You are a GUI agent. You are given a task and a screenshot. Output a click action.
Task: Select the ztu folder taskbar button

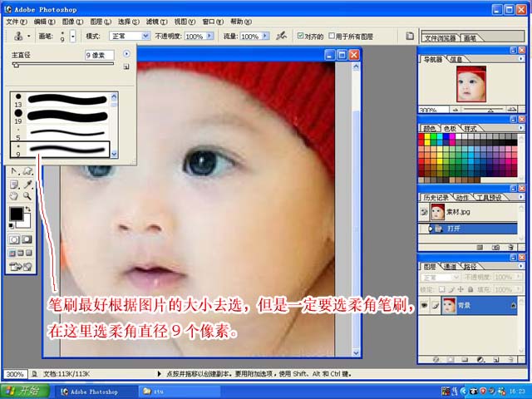[180, 392]
